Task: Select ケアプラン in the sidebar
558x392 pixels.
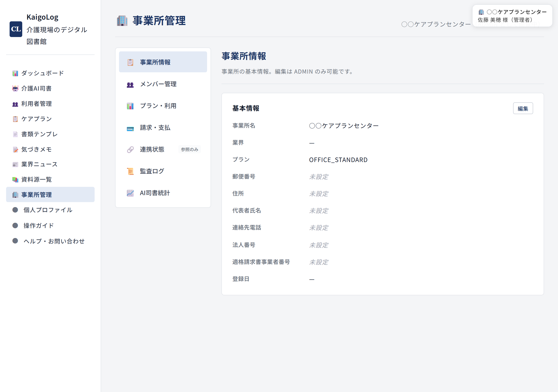Action: pyautogui.click(x=50, y=119)
